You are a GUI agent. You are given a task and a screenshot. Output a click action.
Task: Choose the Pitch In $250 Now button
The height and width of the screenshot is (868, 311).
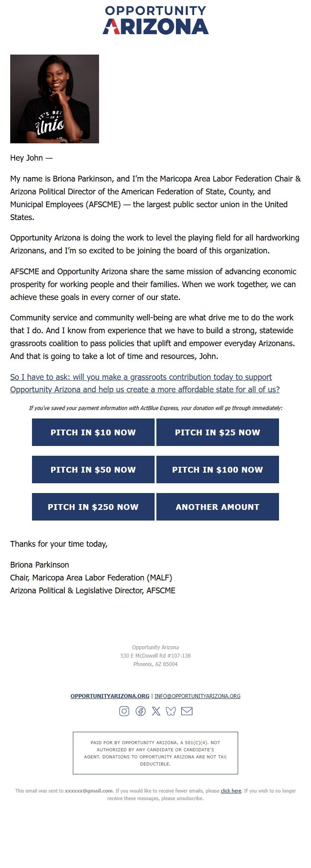[x=93, y=507]
